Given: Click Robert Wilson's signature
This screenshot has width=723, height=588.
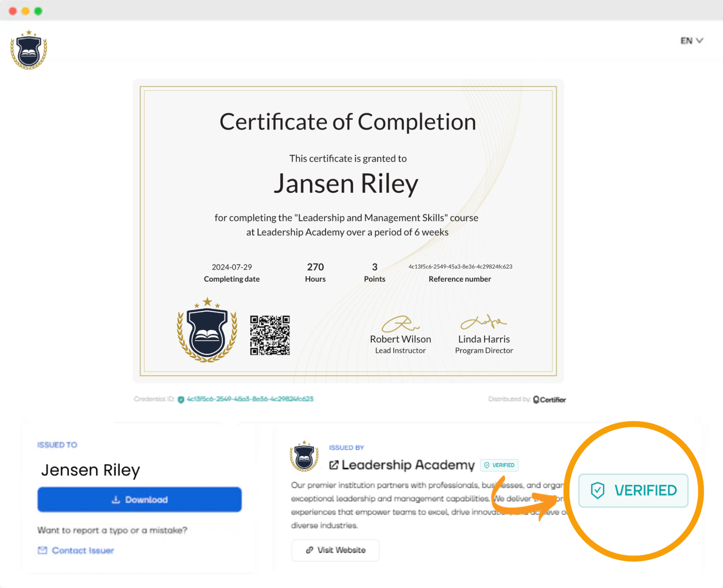Looking at the screenshot, I should pos(400,324).
